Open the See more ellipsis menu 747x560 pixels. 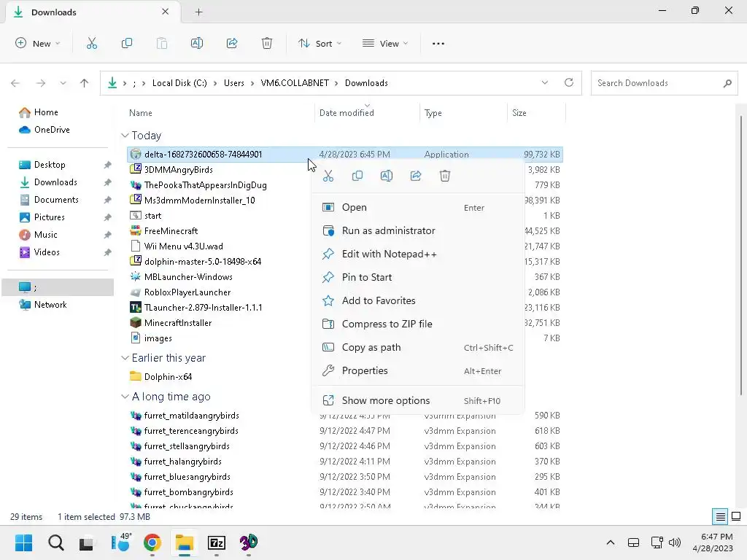(438, 43)
